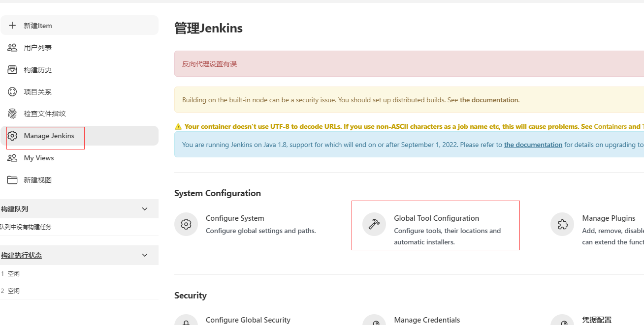Click the plus icon beside 新建Item

click(x=12, y=26)
